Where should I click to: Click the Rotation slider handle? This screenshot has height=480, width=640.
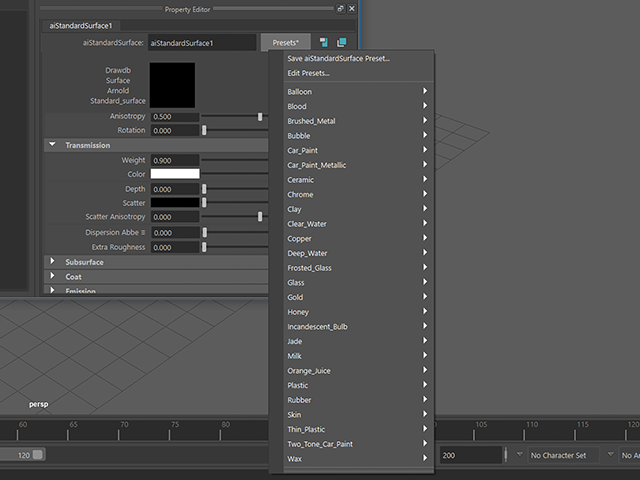tap(204, 131)
